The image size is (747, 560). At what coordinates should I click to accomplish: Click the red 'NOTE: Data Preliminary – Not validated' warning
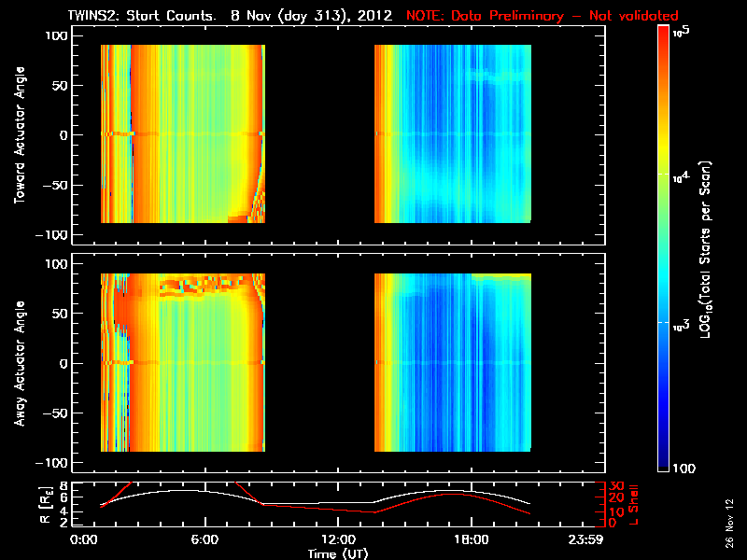pyautogui.click(x=543, y=16)
